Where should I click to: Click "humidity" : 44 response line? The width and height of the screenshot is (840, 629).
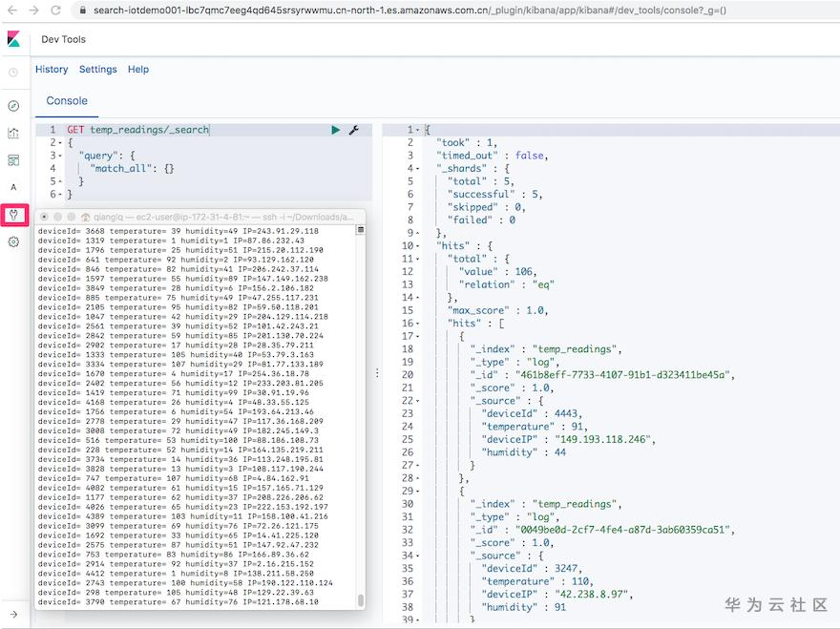(523, 452)
